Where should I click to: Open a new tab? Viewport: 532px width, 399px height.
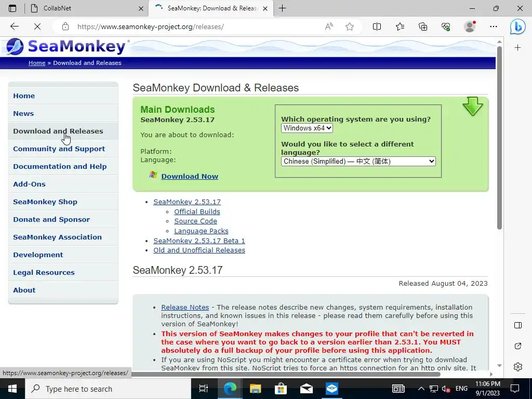point(282,8)
